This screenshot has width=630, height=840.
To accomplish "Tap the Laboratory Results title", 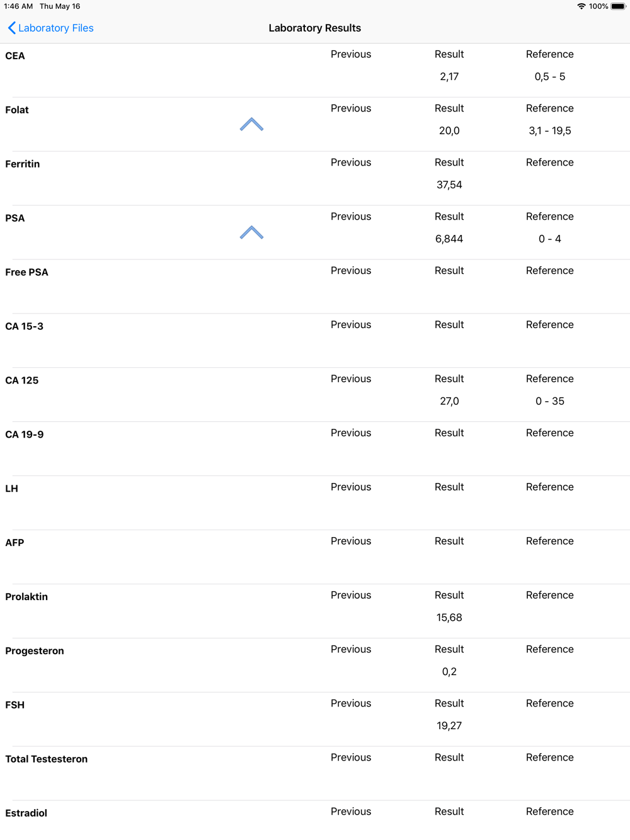I will (x=315, y=28).
